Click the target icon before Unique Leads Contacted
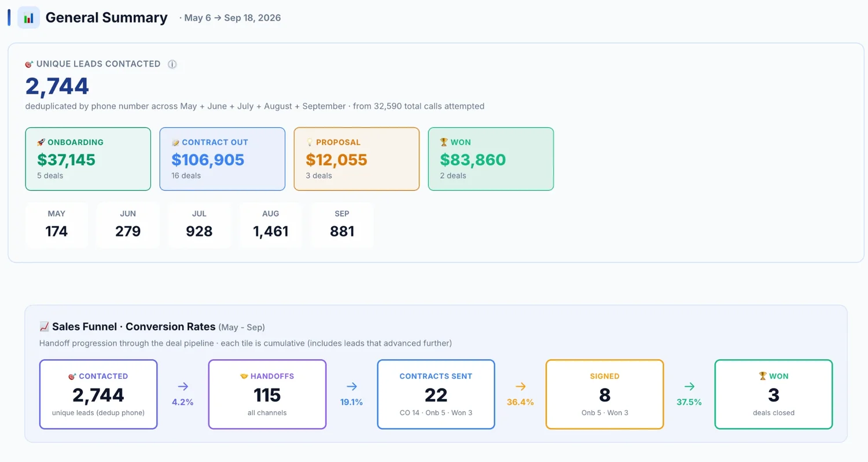868x462 pixels. point(29,64)
